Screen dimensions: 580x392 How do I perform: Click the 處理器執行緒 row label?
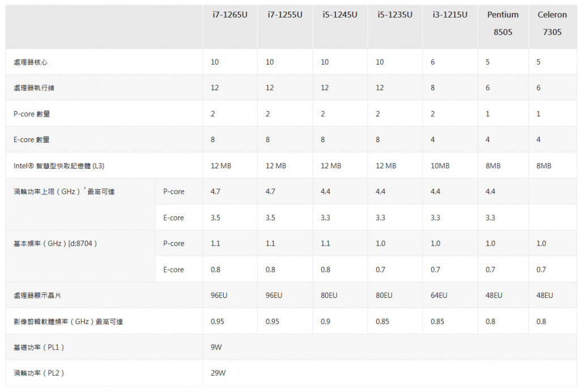point(34,88)
